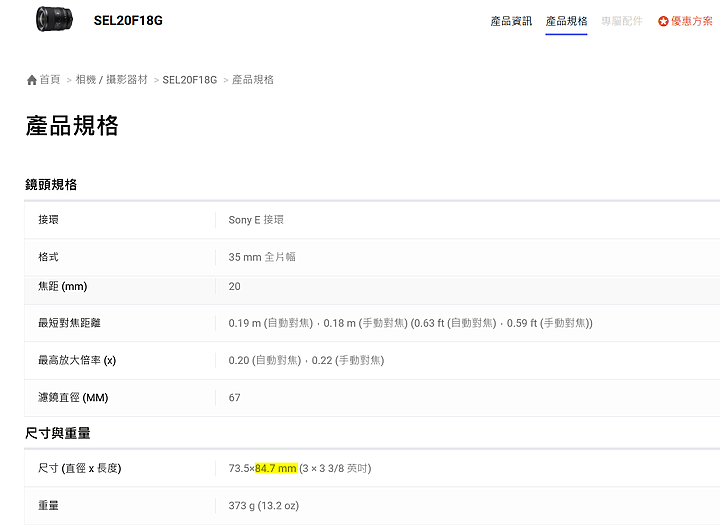Click the 尺寸與重量 section heading
The width and height of the screenshot is (720, 530).
(57, 433)
